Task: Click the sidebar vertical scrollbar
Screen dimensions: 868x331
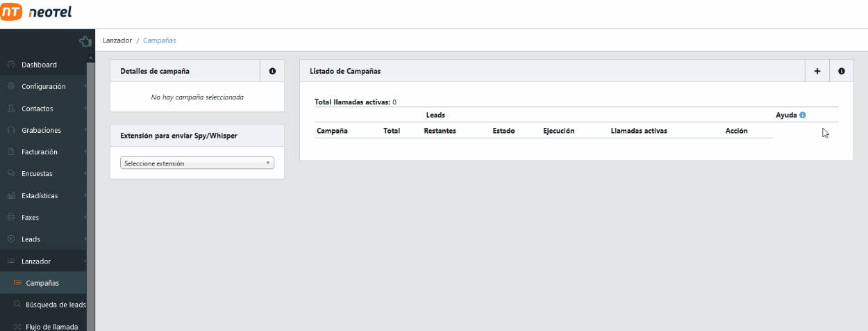Action: point(90,195)
